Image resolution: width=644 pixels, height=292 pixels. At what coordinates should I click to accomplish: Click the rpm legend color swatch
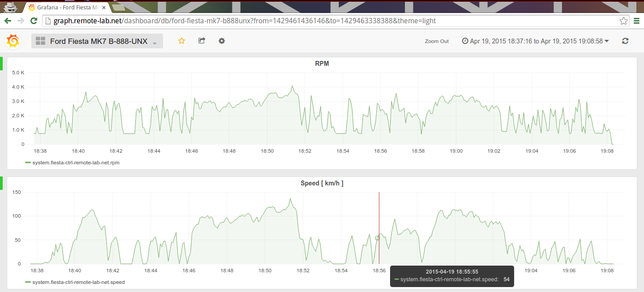(x=28, y=163)
